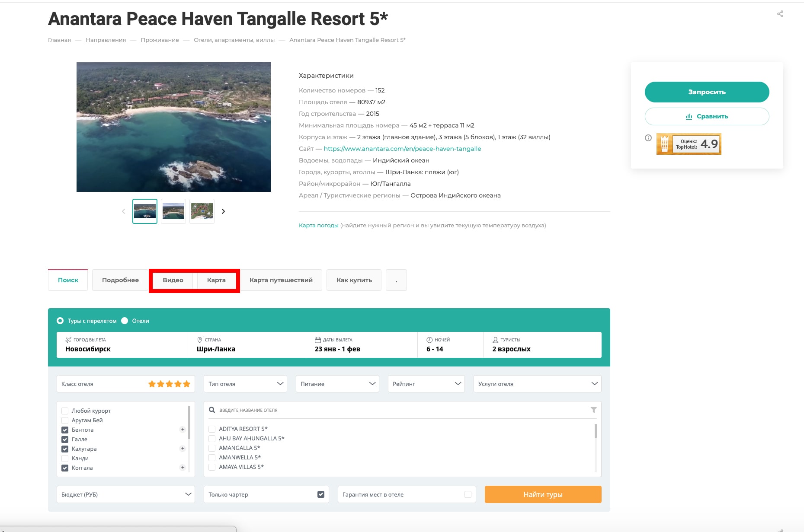Open the TopHotels 4.9 rating badge
Image resolution: width=804 pixels, height=532 pixels.
pos(689,144)
